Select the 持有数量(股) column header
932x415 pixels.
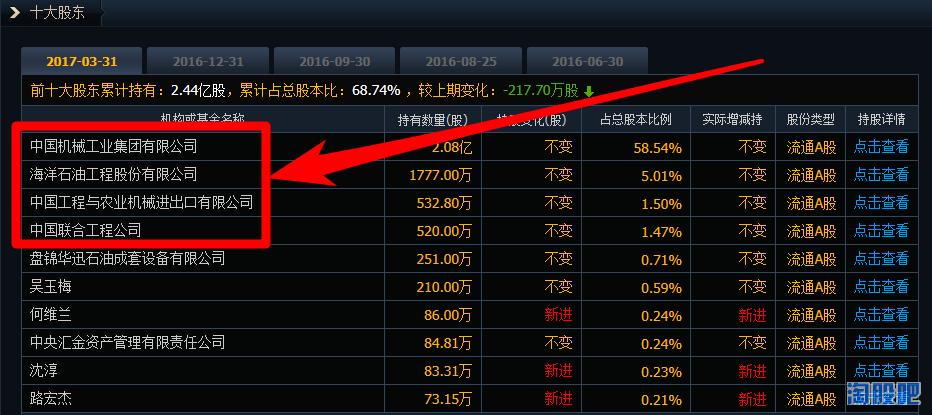(x=433, y=120)
